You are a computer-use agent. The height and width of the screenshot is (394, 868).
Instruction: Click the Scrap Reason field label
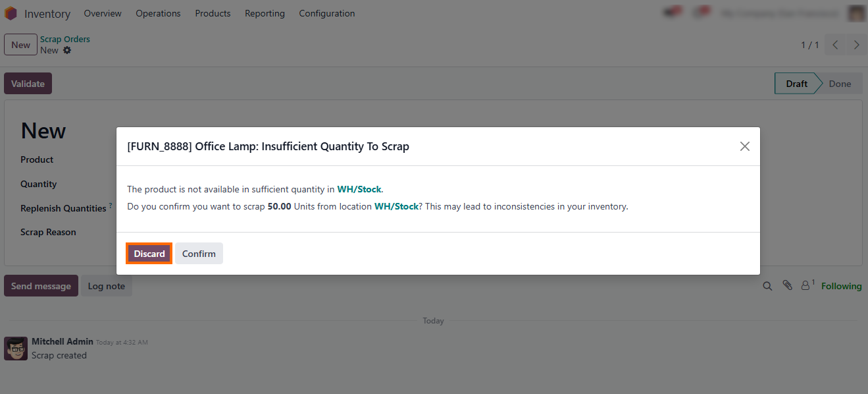tap(48, 232)
